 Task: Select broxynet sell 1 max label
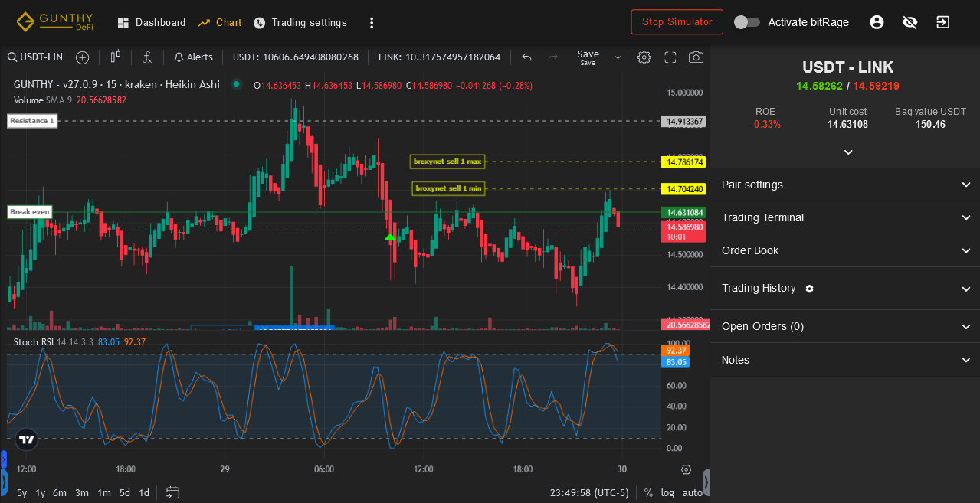pos(447,162)
